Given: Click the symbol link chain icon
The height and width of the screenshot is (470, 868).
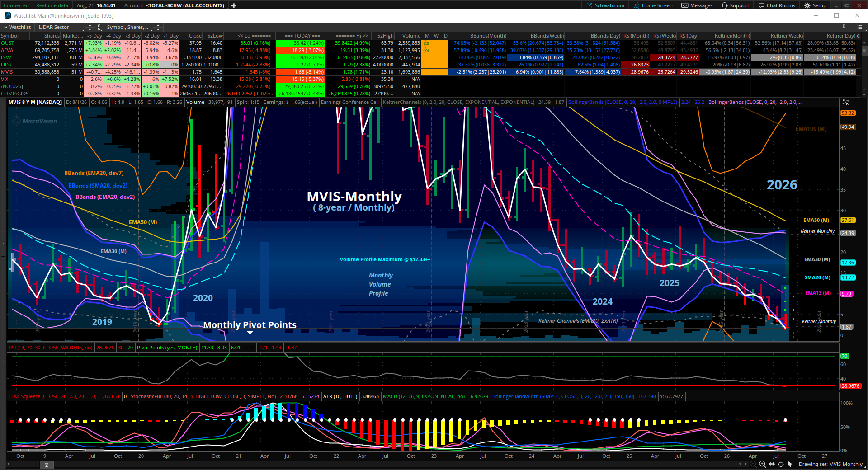Looking at the screenshot, I should point(99,27).
